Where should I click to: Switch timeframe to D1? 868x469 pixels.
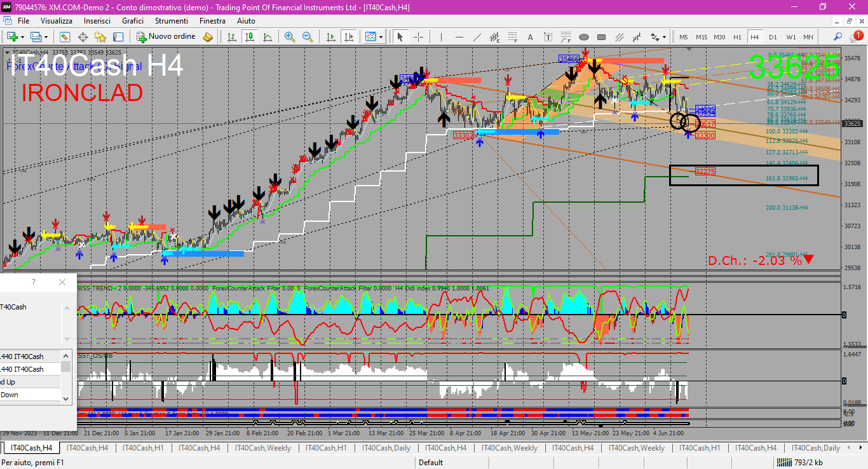(x=773, y=37)
